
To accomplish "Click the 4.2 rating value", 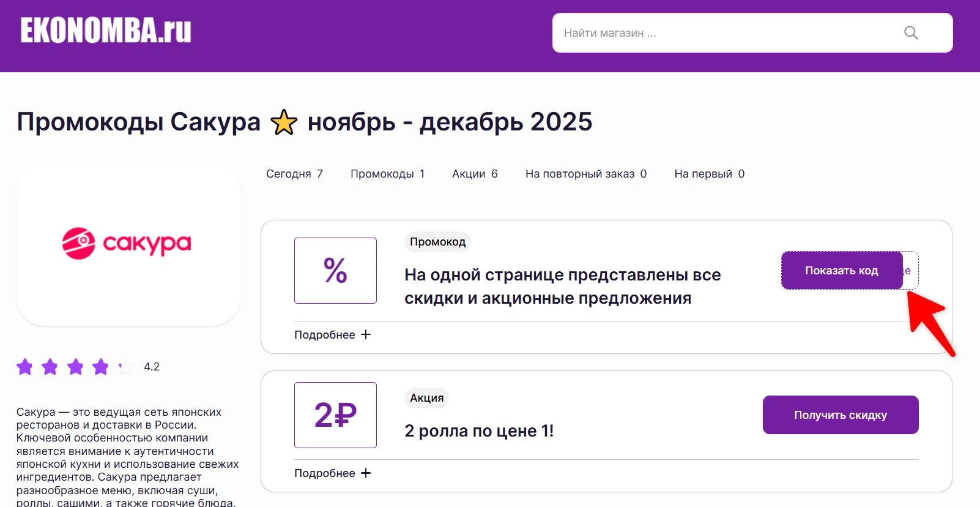I will [x=151, y=367].
